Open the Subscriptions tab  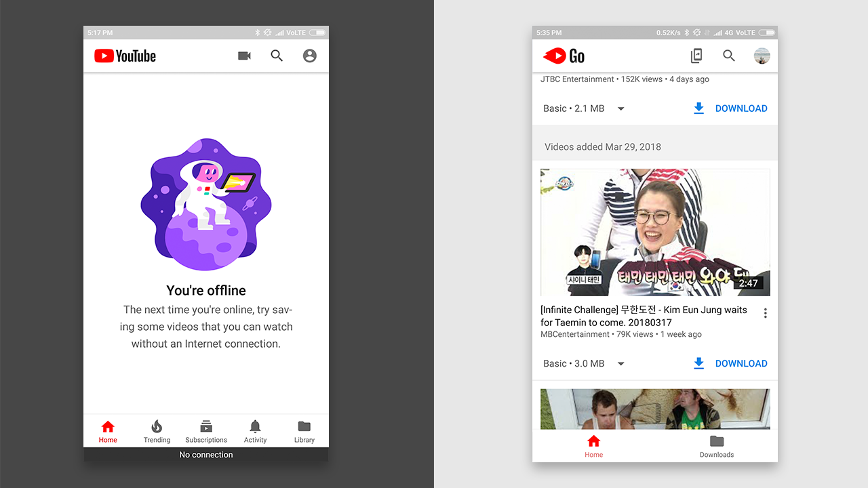(x=206, y=431)
